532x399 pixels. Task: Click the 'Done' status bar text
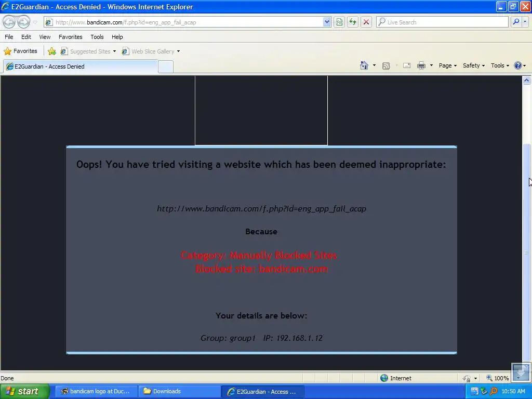7,378
